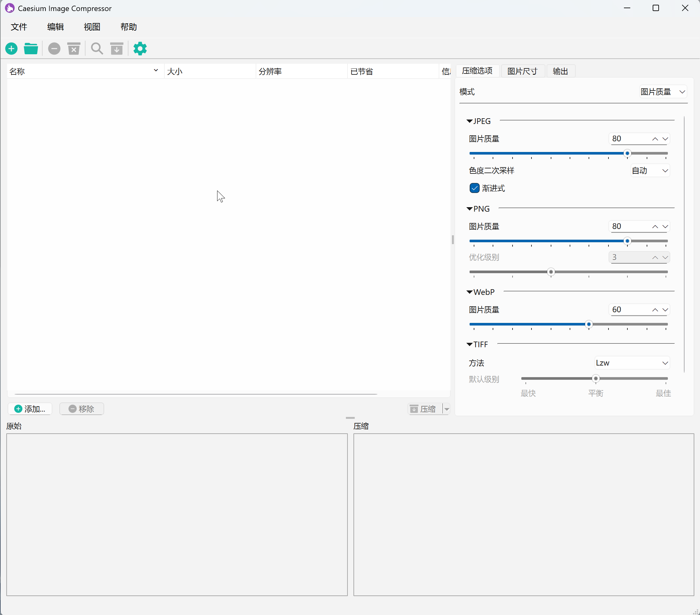Collapse the JPEG section triangle
The image size is (700, 615).
[x=470, y=121]
